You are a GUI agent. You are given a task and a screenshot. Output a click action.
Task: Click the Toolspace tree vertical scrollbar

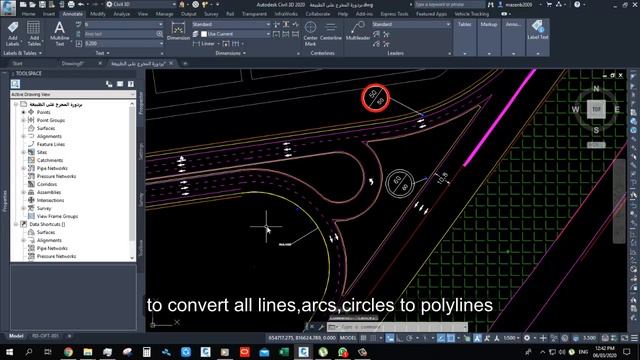[x=132, y=180]
